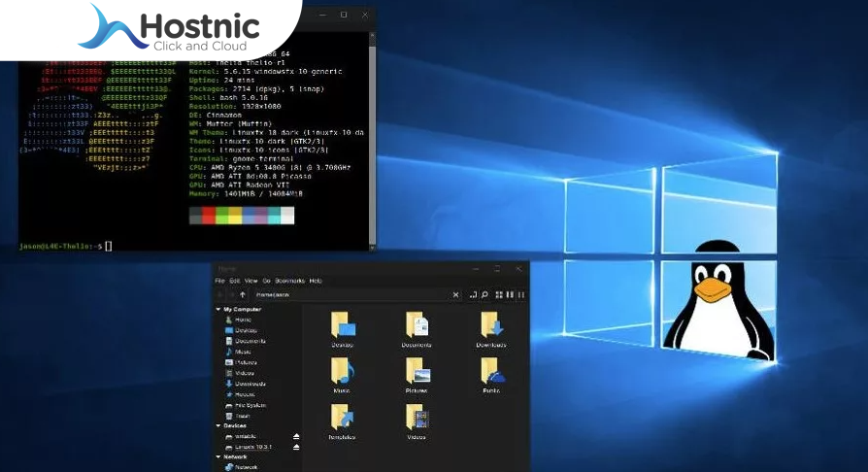Collapse the My Computer sidebar section
Viewport: 868px width, 472px height.
pos(218,309)
